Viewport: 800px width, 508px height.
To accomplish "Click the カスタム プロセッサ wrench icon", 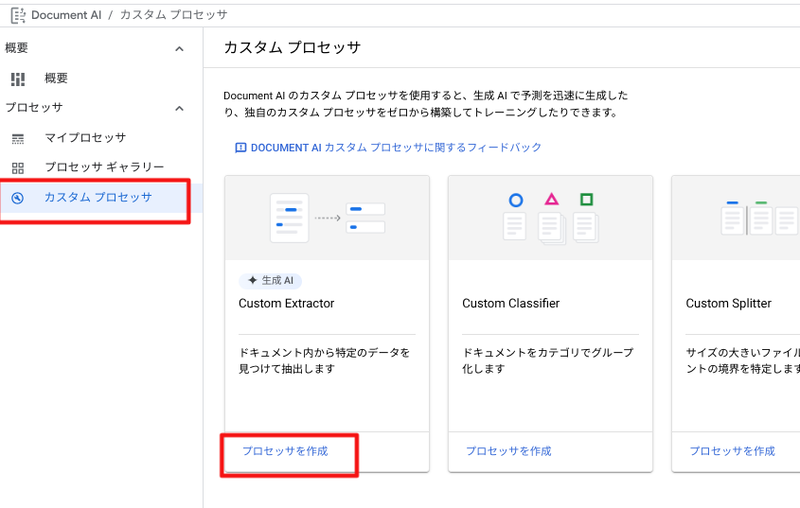I will 17,198.
